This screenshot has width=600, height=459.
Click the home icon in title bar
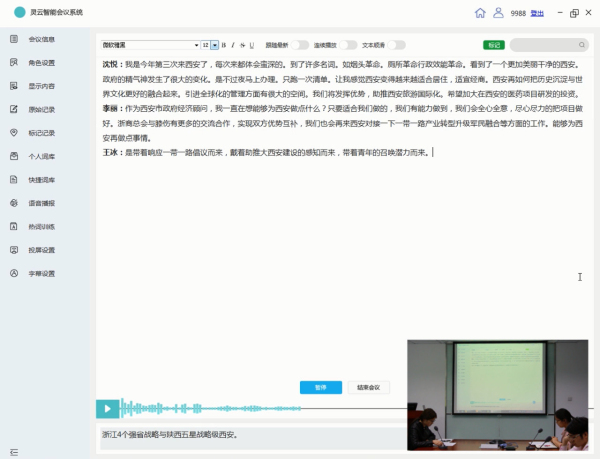click(481, 13)
